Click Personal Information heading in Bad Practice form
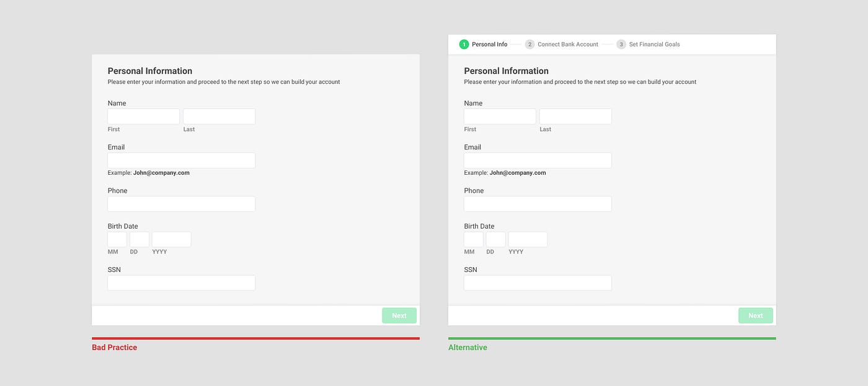 click(150, 71)
